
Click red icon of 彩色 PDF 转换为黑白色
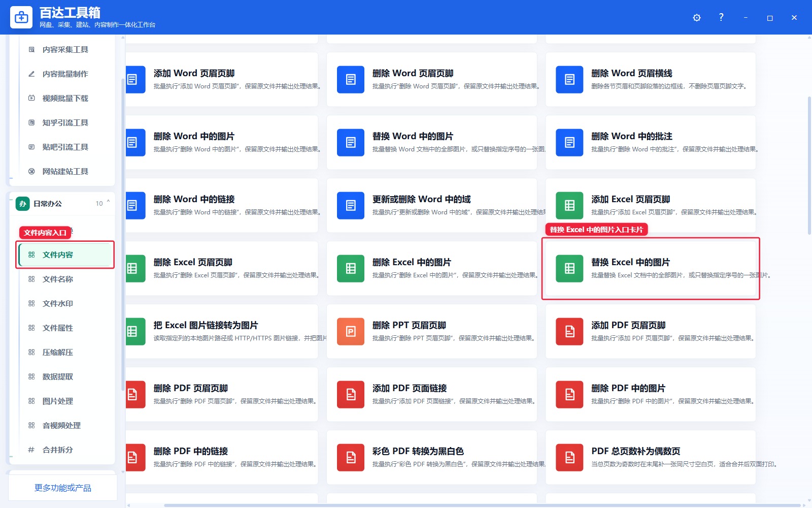click(351, 457)
